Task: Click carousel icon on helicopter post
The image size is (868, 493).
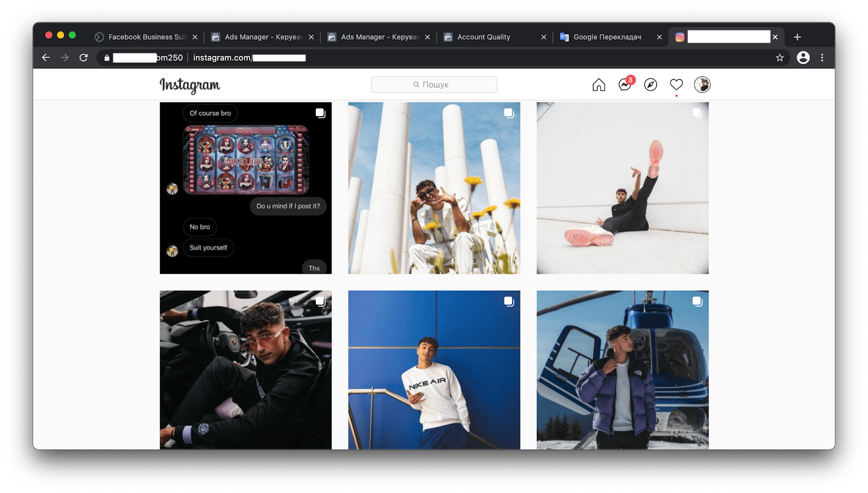Action: click(698, 301)
